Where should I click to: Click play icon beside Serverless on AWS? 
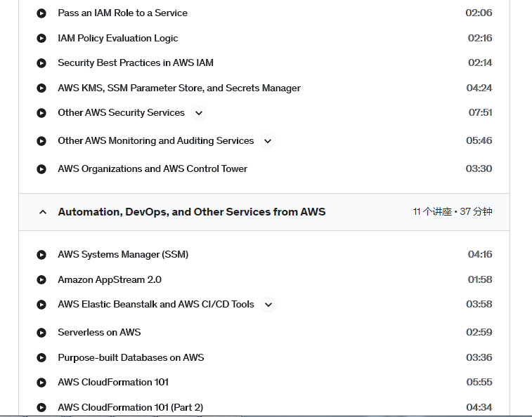click(41, 333)
